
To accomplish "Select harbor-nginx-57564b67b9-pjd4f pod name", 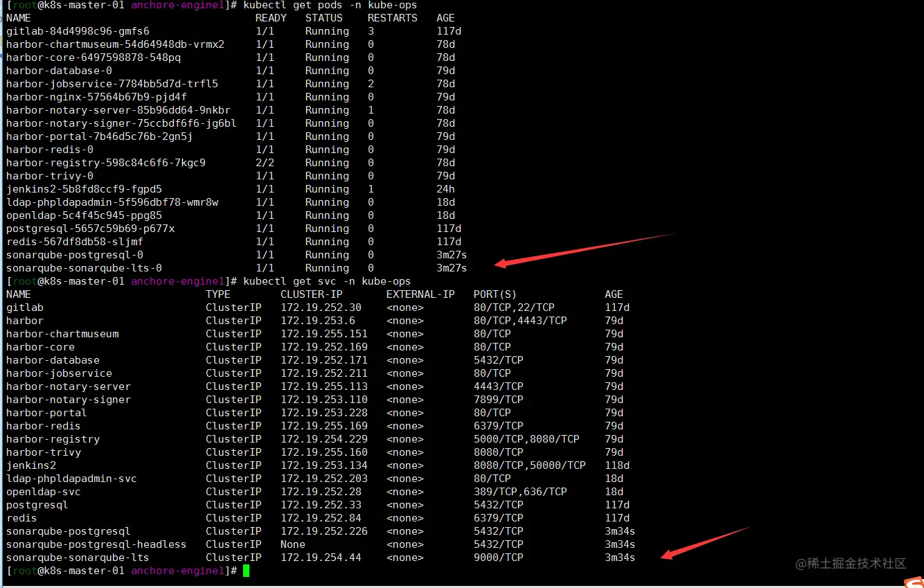I will click(96, 97).
